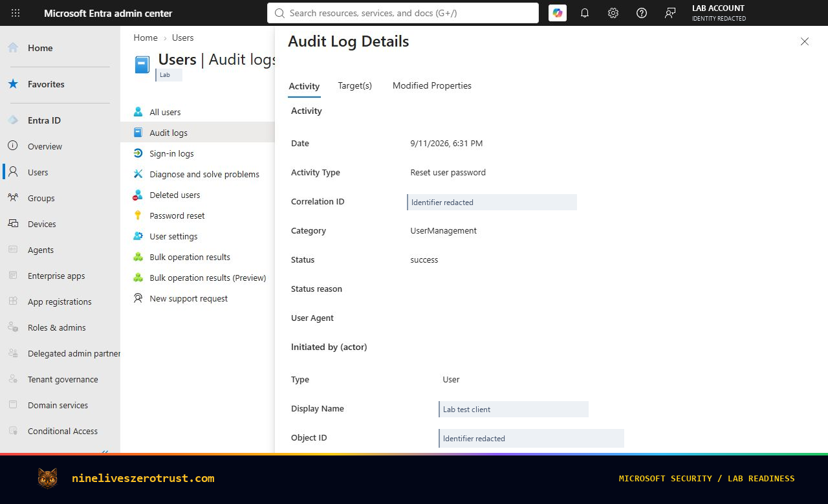The height and width of the screenshot is (504, 828).
Task: Click the Users person icon in sidebar
Action: point(13,172)
